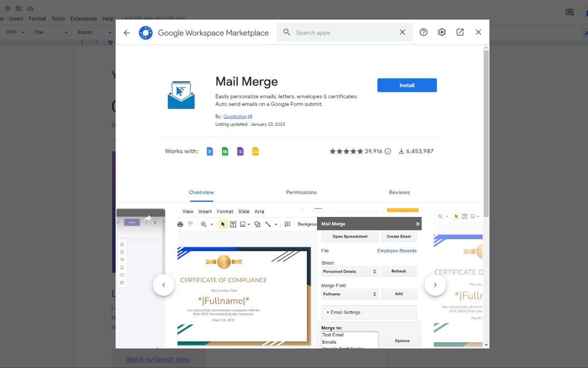Advance the screenshot carousel with the right arrow
Screen dimensions: 588x368
[435, 285]
